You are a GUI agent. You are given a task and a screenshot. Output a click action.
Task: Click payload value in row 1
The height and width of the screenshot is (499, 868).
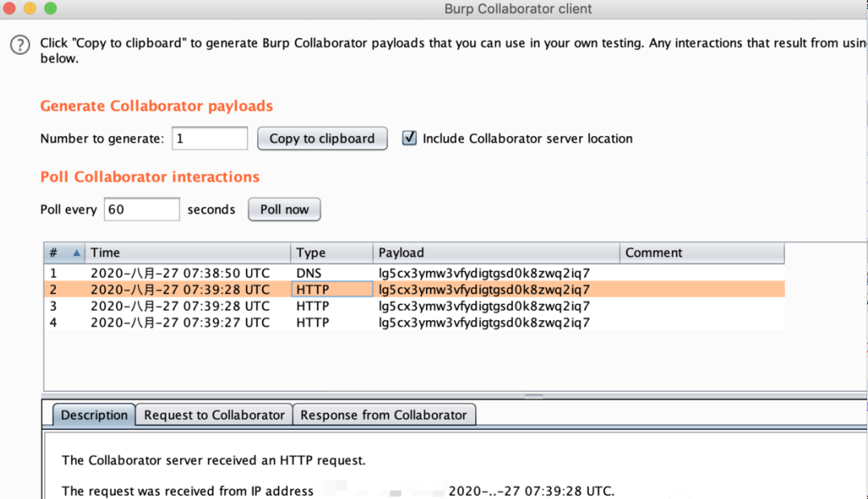(x=484, y=273)
